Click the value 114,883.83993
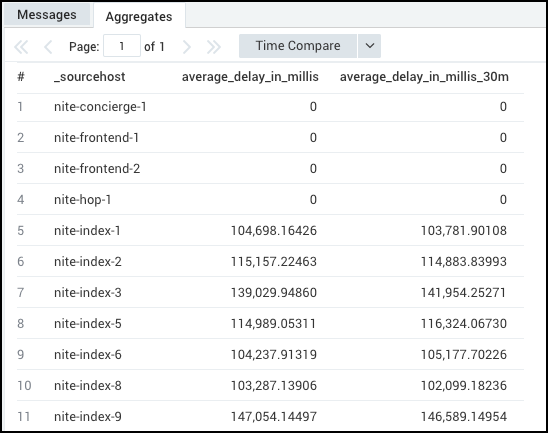 [463, 262]
